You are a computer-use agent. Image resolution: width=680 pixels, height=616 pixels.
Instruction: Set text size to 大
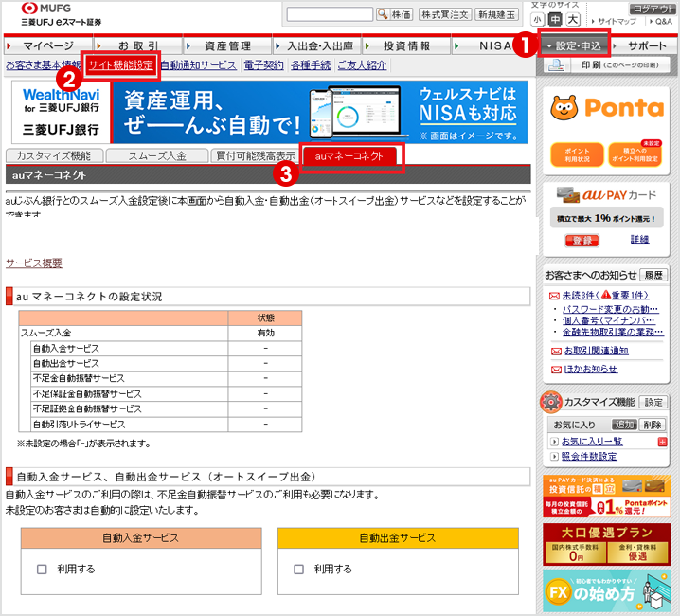point(572,19)
